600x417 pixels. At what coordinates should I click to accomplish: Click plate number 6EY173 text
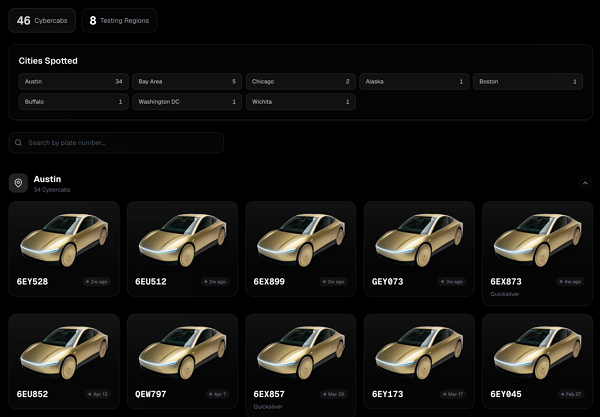coord(388,394)
